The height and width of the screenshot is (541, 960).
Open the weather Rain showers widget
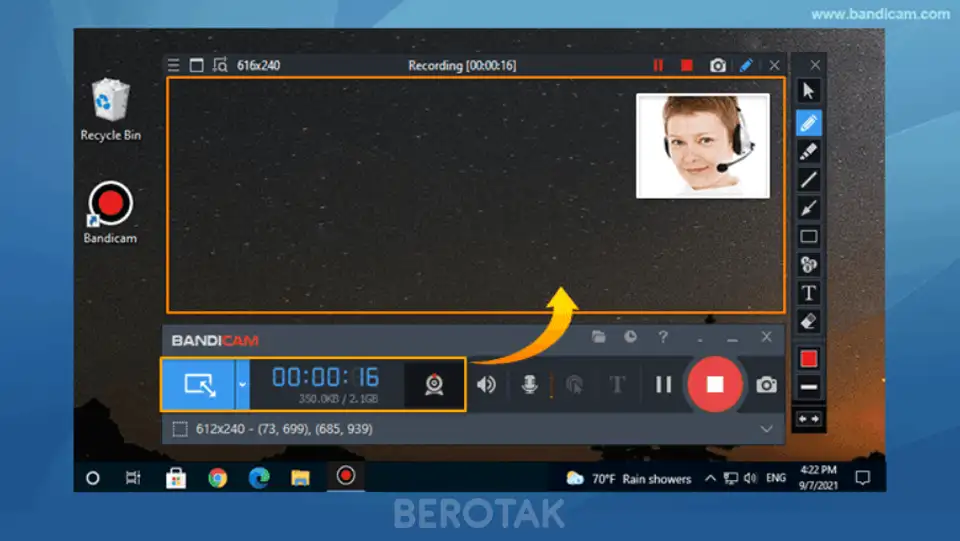click(629, 479)
